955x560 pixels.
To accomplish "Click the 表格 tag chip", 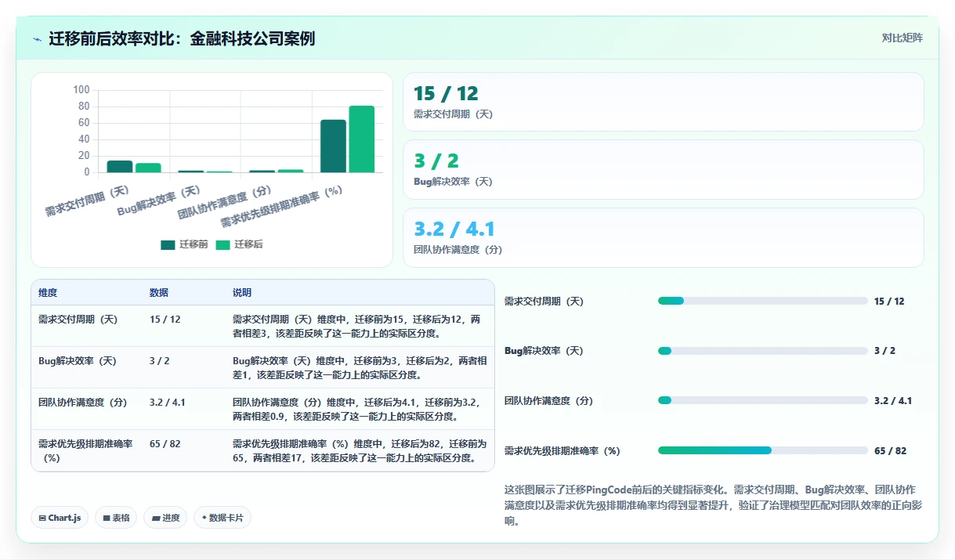I will pyautogui.click(x=116, y=518).
